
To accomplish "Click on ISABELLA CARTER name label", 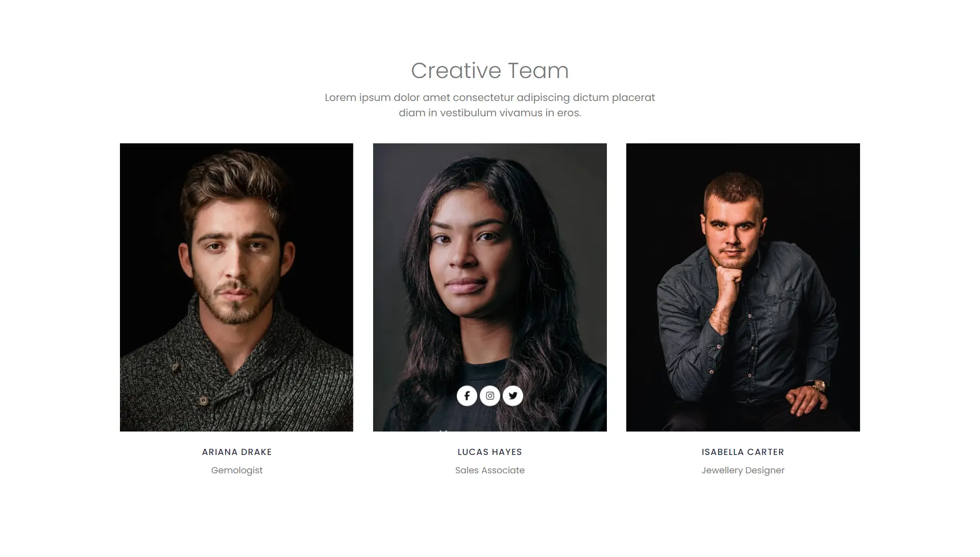I will [743, 451].
